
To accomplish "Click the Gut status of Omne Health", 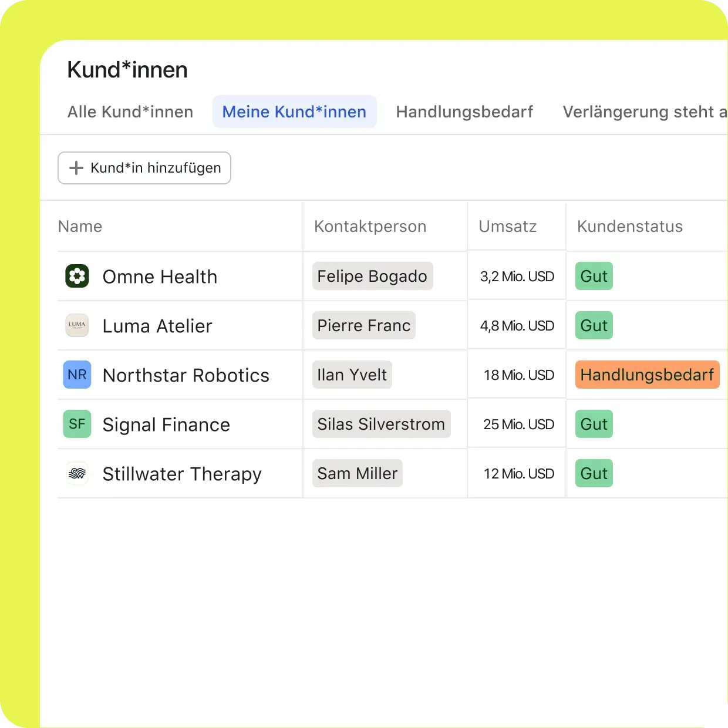I will (x=594, y=276).
